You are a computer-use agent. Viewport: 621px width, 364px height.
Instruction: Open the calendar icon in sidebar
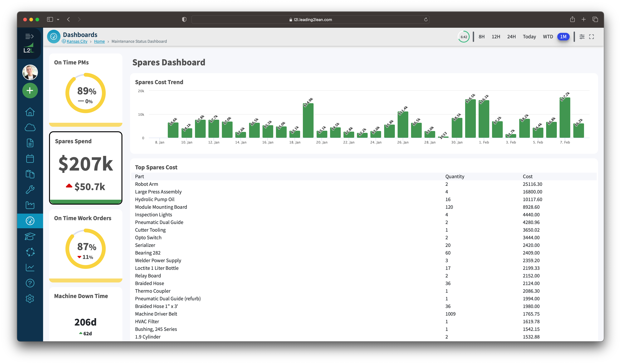pos(30,159)
